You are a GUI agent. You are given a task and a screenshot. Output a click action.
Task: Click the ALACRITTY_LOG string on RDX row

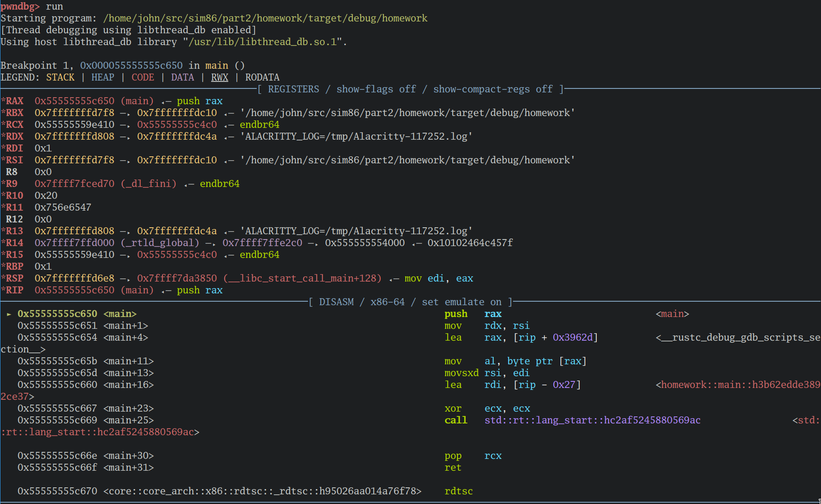pos(356,136)
